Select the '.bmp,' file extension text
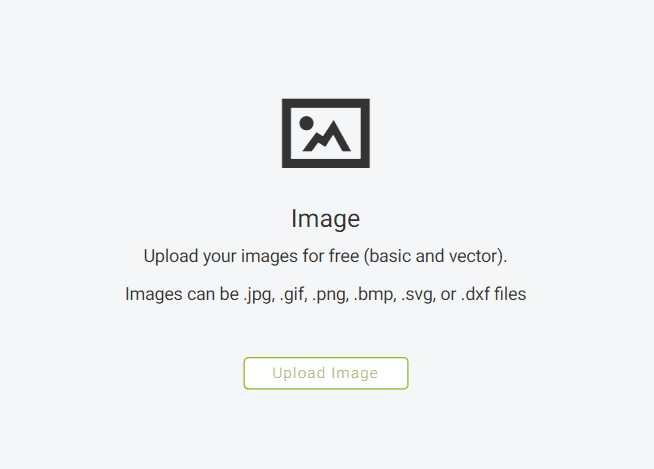This screenshot has width=654, height=469. [375, 294]
